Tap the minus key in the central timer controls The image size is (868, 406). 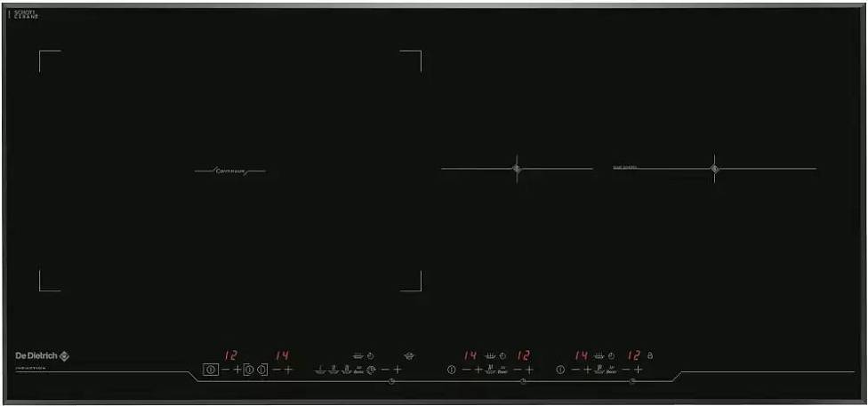pos(385,370)
